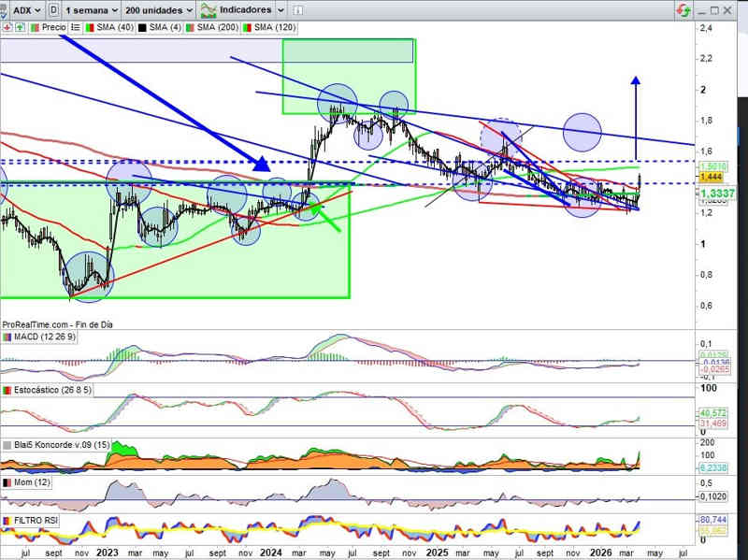
Task: Click the SMA (120) color swatch
Action: click(x=247, y=27)
